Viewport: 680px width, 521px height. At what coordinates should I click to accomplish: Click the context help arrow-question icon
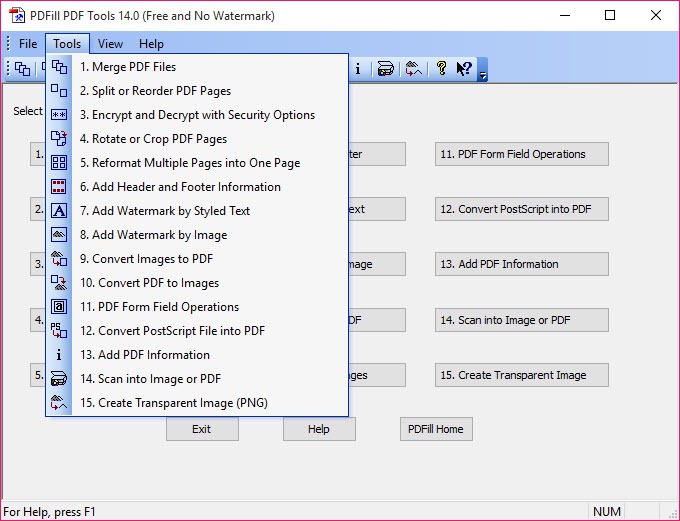tap(464, 69)
